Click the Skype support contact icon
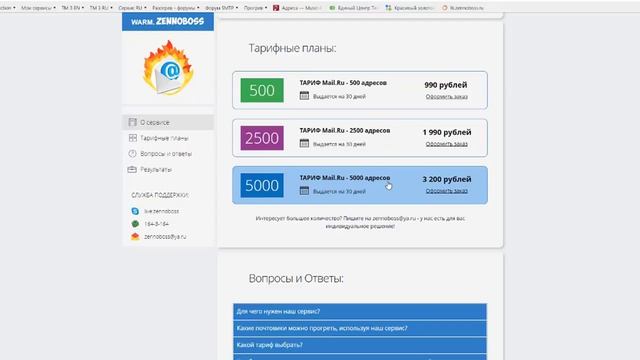Image resolution: width=640 pixels, height=360 pixels. (x=135, y=211)
